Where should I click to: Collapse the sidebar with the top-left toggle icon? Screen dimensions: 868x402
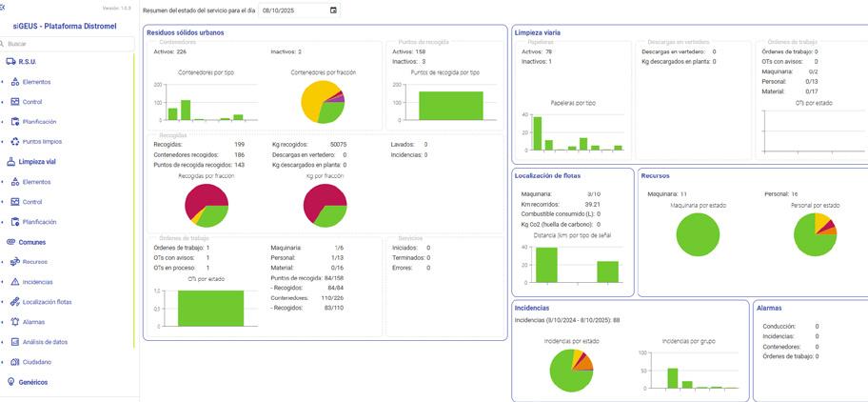[x=2, y=7]
